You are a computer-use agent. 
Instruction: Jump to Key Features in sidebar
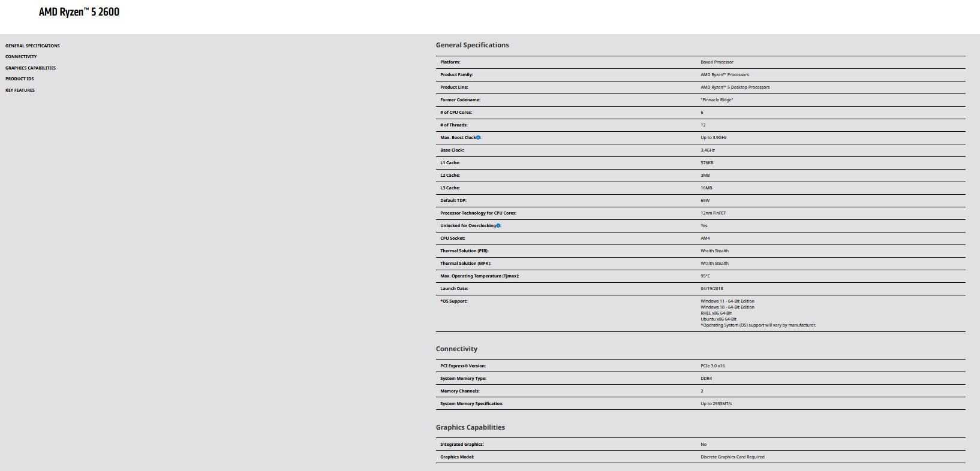20,90
